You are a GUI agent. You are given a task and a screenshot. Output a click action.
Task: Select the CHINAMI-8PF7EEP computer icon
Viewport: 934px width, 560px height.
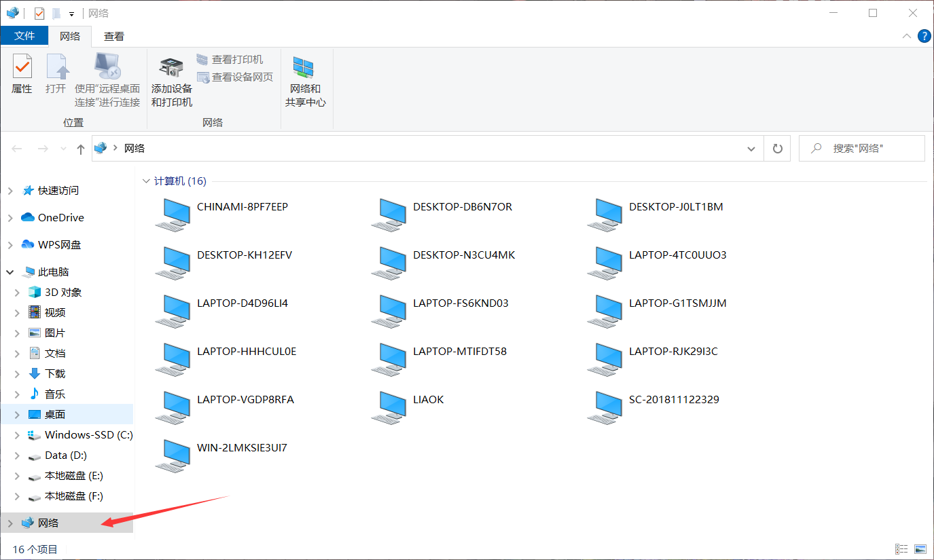click(x=173, y=215)
